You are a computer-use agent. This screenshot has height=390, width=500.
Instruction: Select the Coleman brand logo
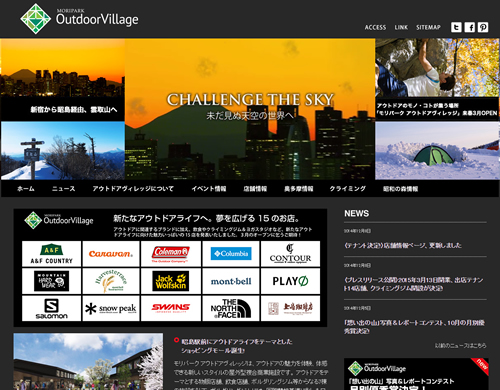(x=171, y=254)
